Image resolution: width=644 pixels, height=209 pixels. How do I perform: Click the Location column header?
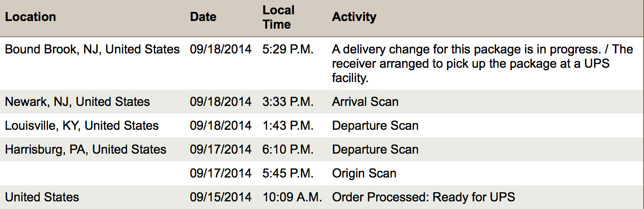(31, 17)
